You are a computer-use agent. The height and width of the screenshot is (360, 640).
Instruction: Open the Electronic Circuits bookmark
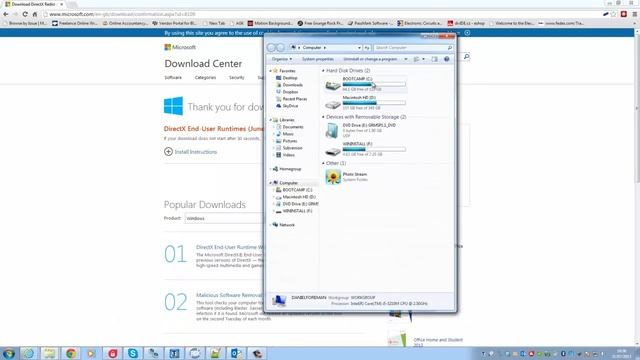tap(419, 23)
